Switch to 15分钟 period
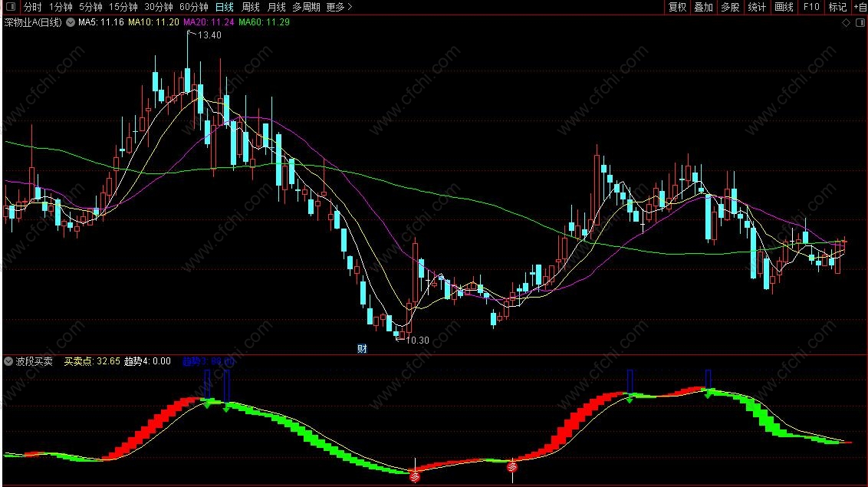Viewport: 868px width, 487px height. (x=123, y=7)
